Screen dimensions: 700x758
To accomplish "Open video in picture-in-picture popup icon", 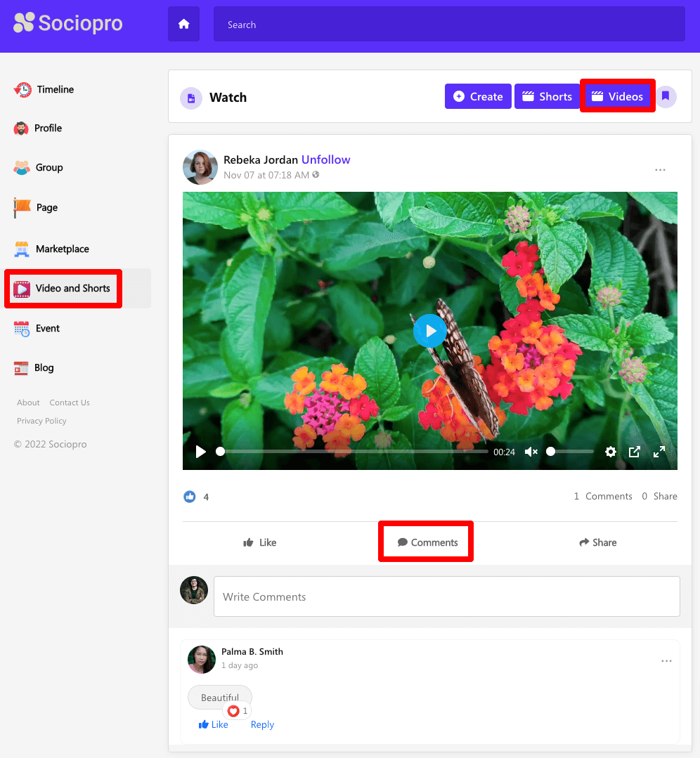I will [x=634, y=452].
